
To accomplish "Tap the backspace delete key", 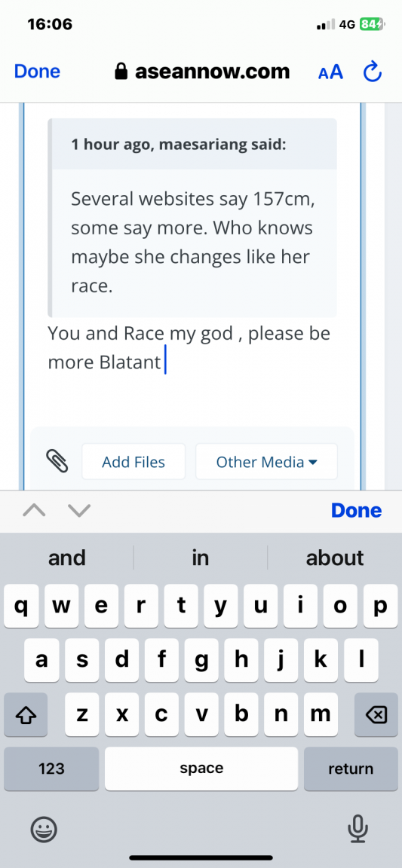I will [376, 715].
